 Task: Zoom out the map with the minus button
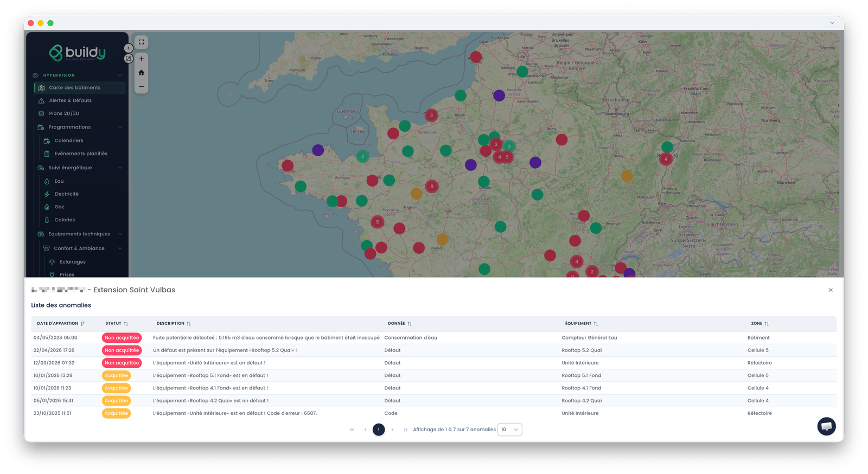point(141,86)
